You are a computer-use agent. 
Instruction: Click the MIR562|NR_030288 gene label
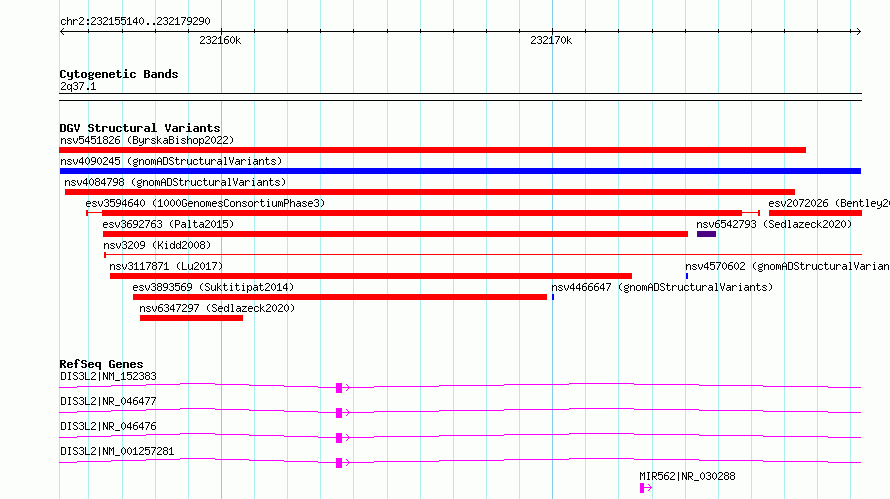tap(687, 476)
